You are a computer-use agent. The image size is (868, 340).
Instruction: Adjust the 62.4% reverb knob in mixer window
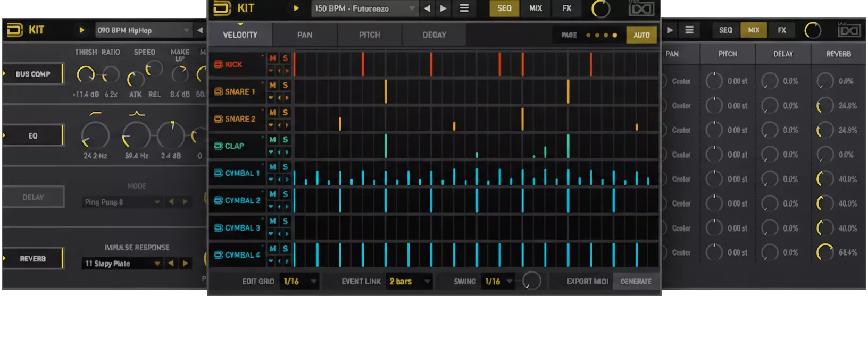click(x=825, y=252)
